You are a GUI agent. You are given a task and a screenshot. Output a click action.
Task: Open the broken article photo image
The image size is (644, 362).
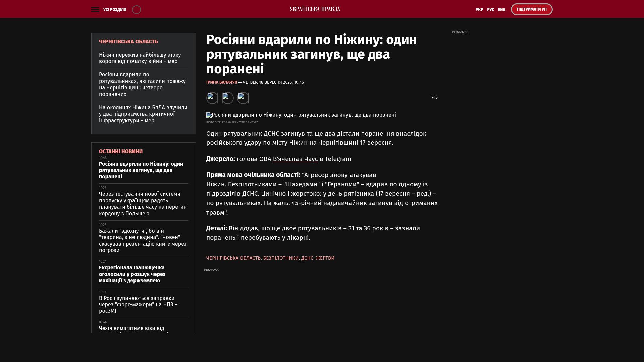[x=209, y=115]
